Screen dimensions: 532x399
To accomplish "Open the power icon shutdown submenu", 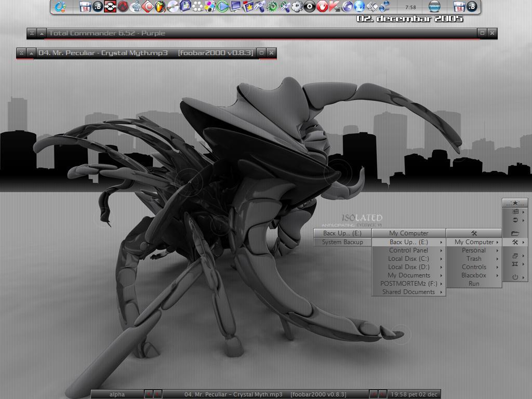I will 515,277.
